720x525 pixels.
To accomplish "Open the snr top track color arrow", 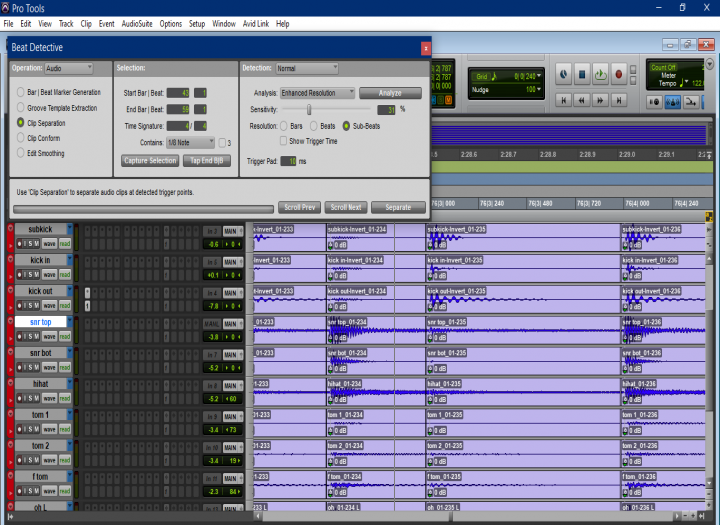I will [70, 321].
